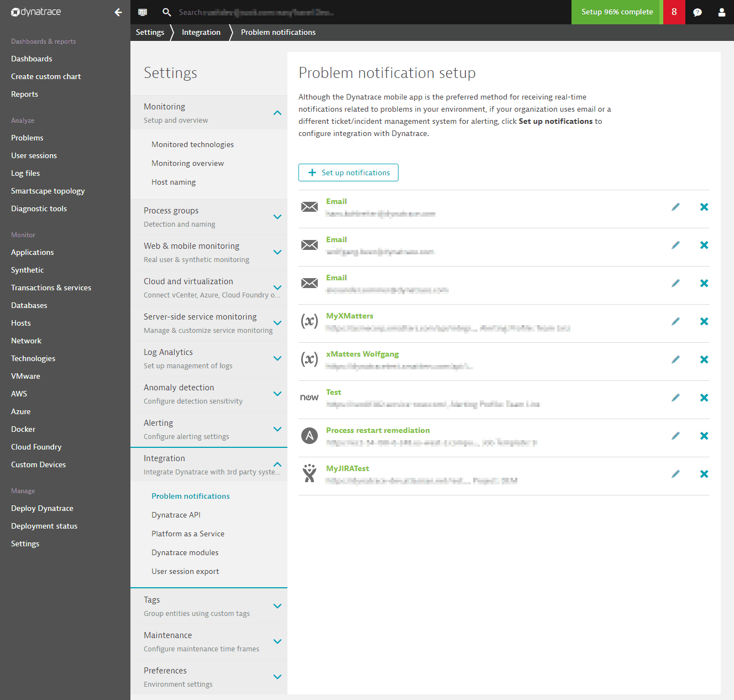Expand the Process groups section
The image size is (734, 700).
pyautogui.click(x=277, y=217)
